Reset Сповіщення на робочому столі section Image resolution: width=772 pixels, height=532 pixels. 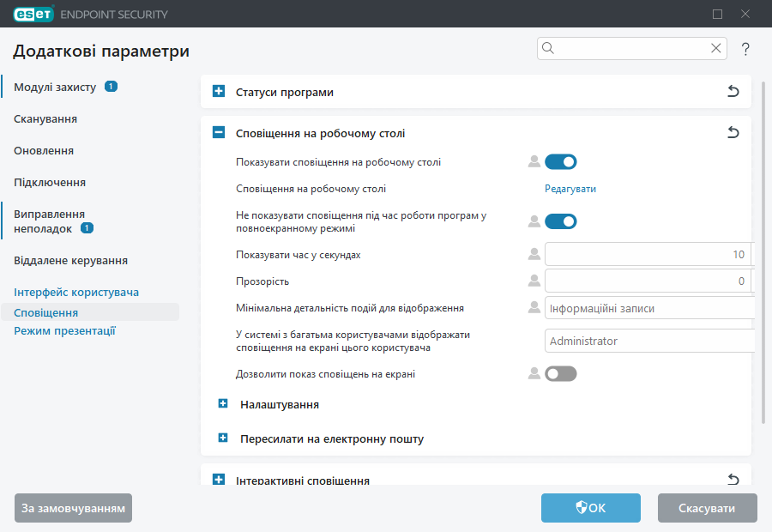733,133
